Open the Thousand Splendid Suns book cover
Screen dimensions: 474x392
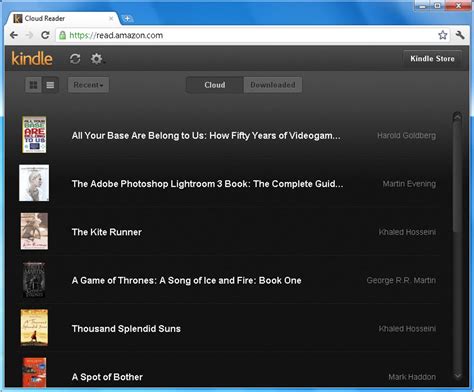[34, 327]
